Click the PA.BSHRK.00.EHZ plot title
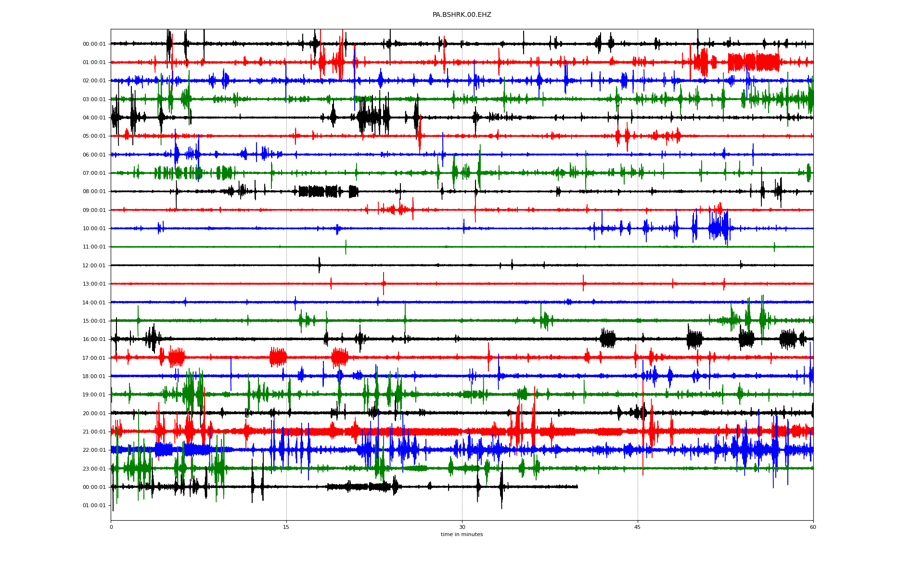Viewport: 924px width, 578px height. click(462, 15)
